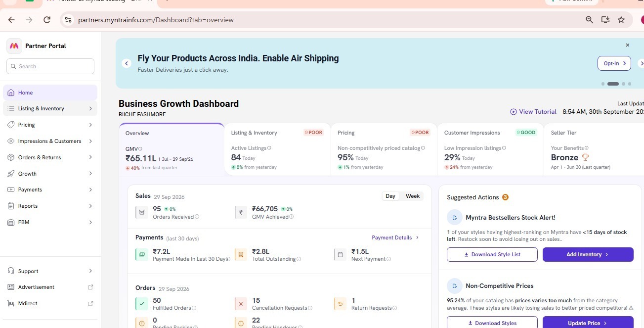Select the Seller Tier dashboard tab

[595, 149]
